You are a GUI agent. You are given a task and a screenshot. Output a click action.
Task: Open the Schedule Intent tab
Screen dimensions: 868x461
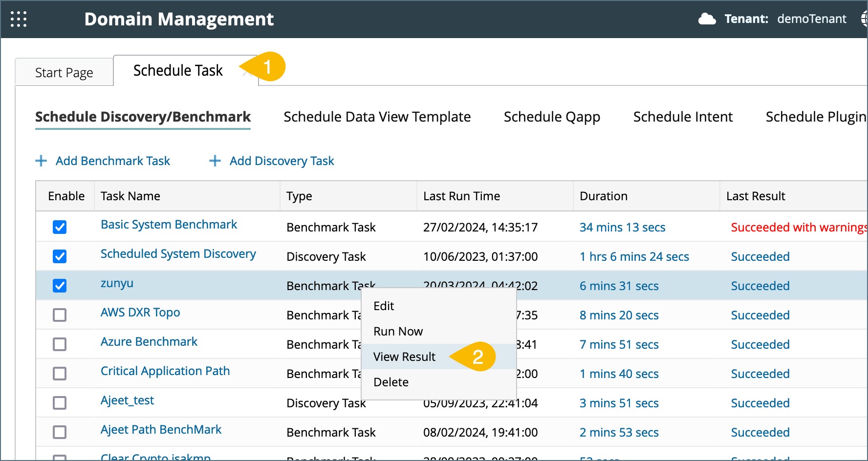(683, 117)
